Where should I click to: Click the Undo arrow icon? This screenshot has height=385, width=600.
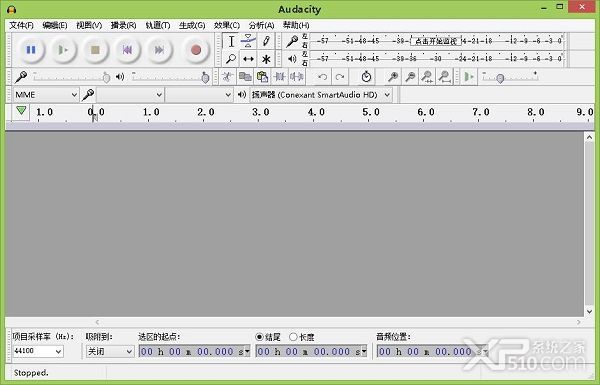click(323, 77)
